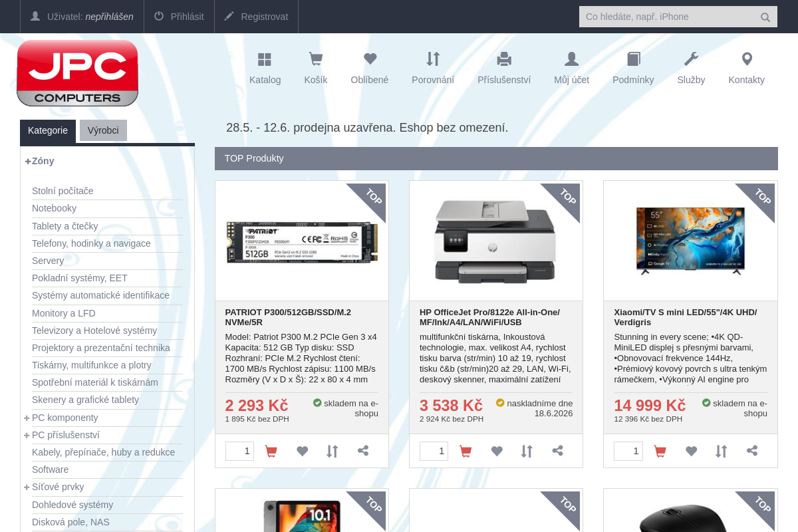
Task: Open Telefony, hodinky a navigace category
Action: (x=91, y=243)
